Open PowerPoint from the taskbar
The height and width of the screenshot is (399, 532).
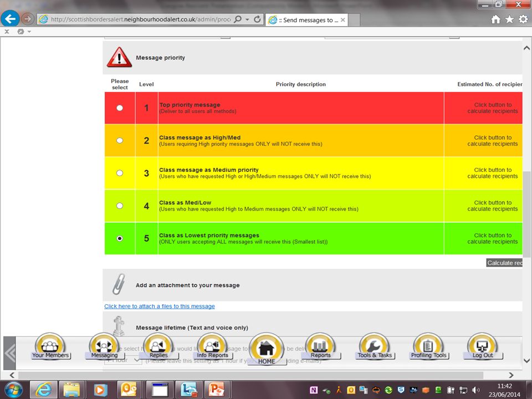click(x=217, y=390)
